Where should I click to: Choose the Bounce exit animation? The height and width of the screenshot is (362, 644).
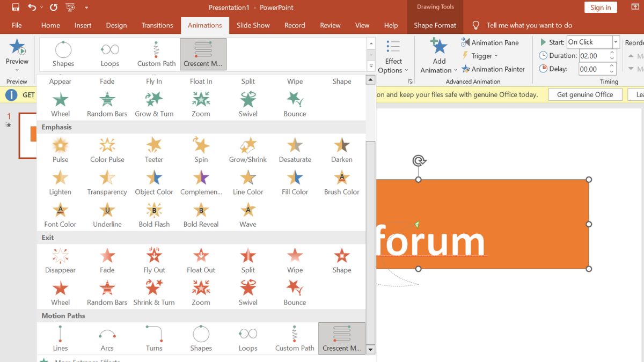coord(295,292)
